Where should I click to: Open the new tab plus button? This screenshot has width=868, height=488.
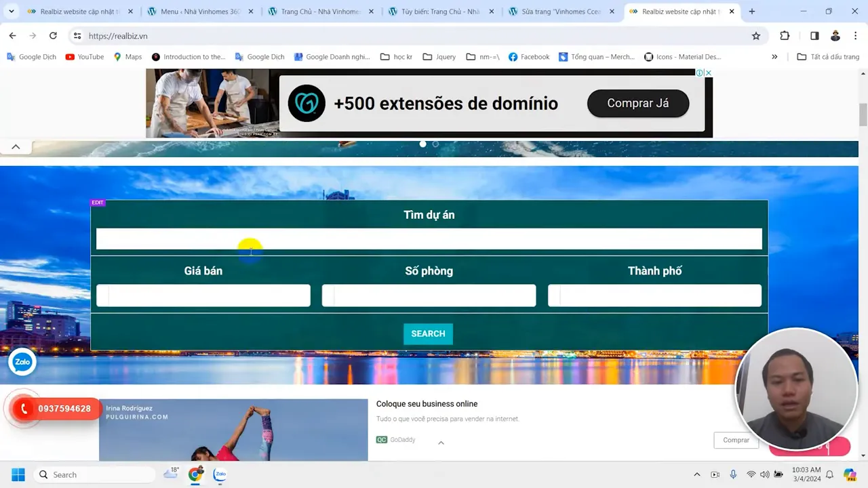pyautogui.click(x=751, y=12)
